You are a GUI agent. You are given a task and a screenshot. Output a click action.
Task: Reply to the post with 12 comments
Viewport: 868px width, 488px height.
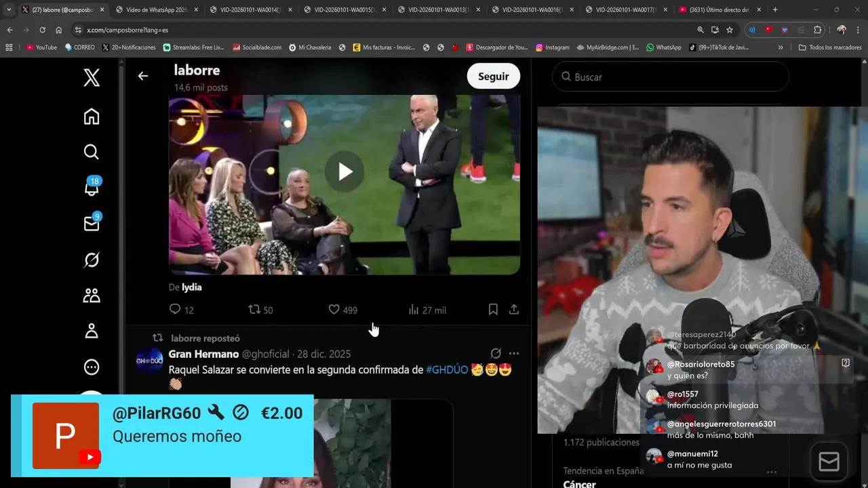(x=181, y=310)
